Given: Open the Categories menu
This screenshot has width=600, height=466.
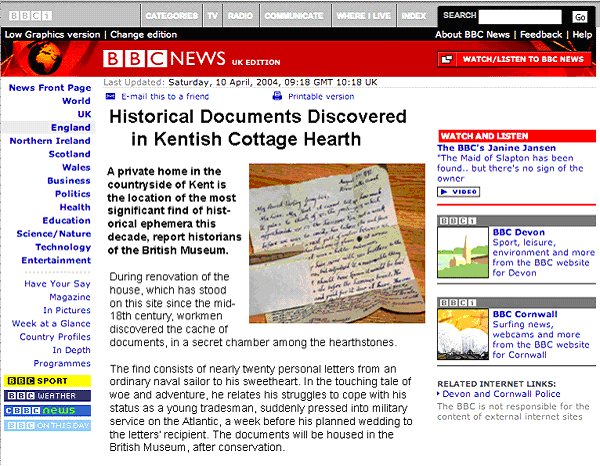Looking at the screenshot, I should (171, 16).
